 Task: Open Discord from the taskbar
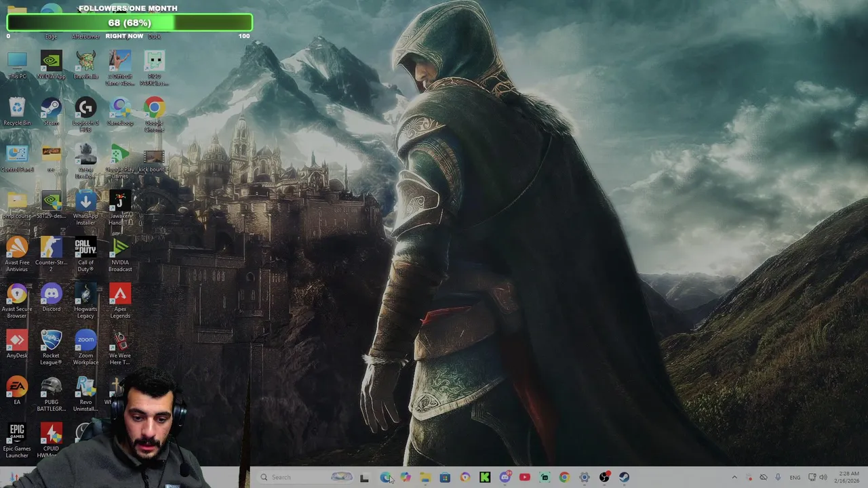coord(505,477)
